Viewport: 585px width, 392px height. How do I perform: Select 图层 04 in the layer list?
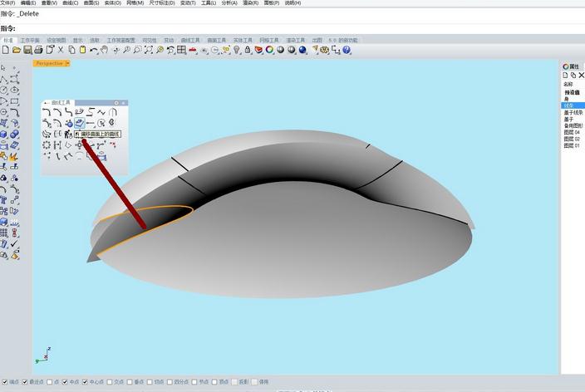pos(572,132)
